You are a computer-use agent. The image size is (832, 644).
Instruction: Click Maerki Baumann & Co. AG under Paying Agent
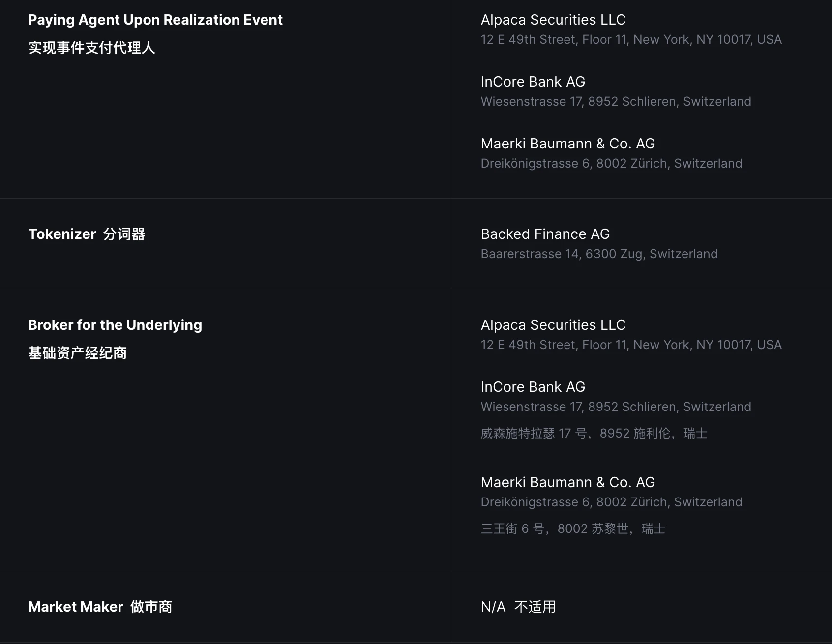click(567, 144)
